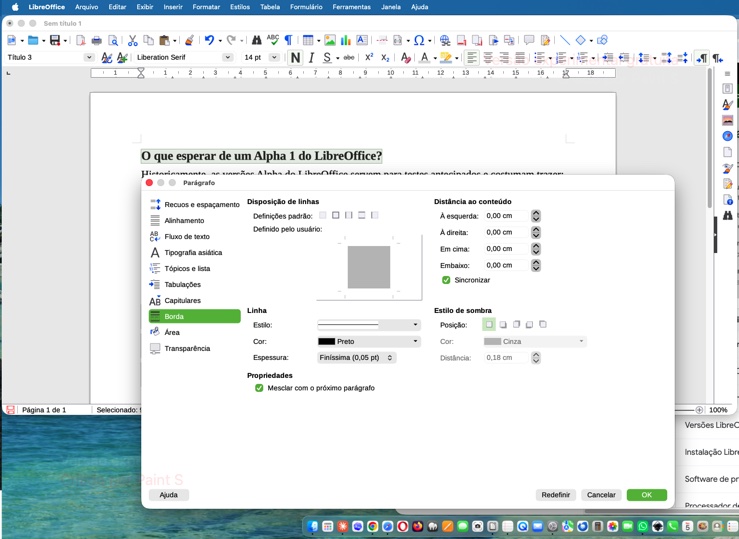Click the OK button

point(647,495)
